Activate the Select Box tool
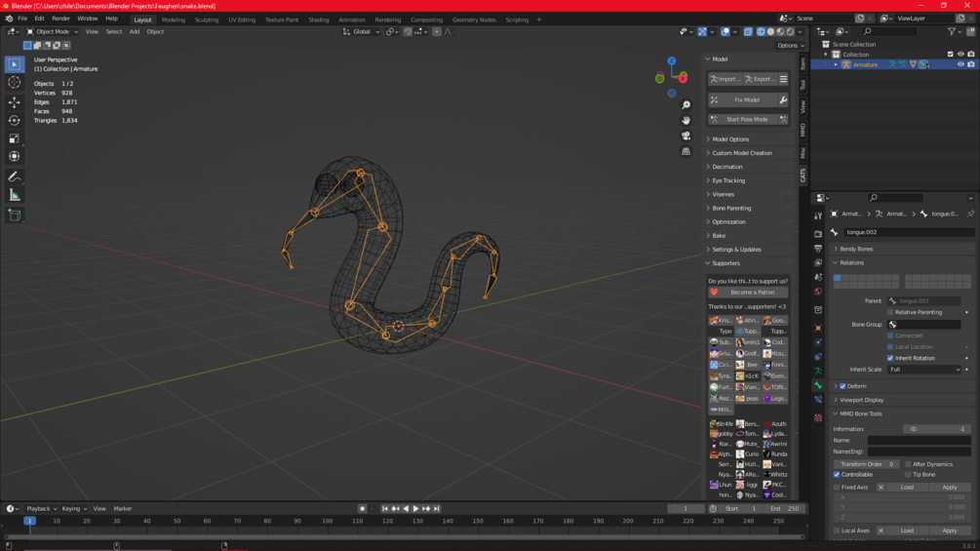The image size is (980, 551). pyautogui.click(x=15, y=64)
